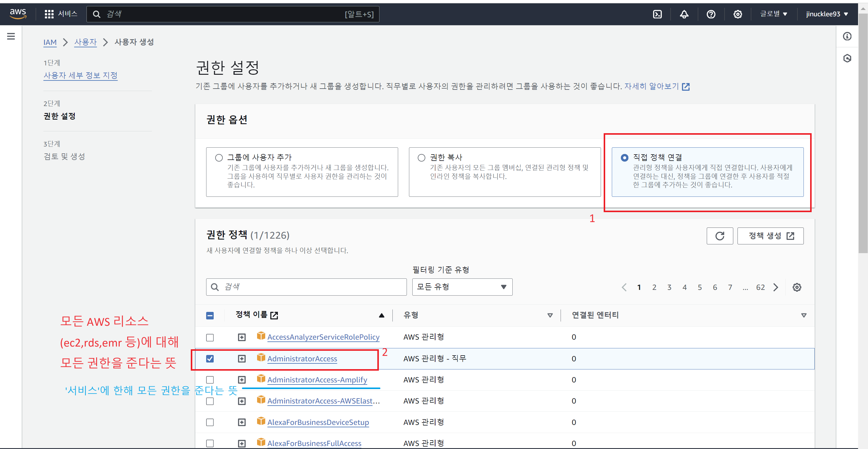Image resolution: width=868 pixels, height=449 pixels.
Task: Launch the CloudShell terminal icon
Action: [x=657, y=14]
